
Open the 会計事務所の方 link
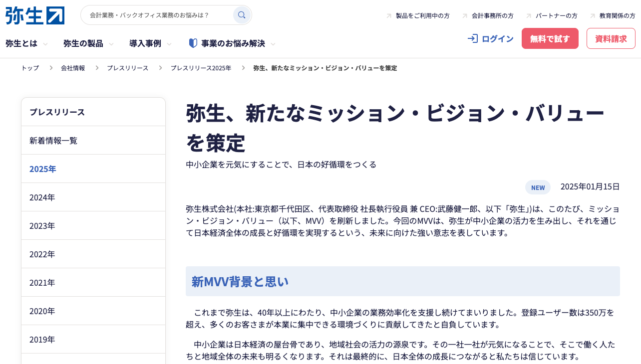tap(492, 16)
